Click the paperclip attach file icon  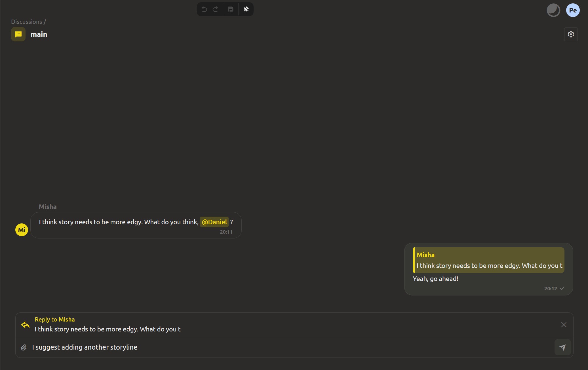[24, 347]
